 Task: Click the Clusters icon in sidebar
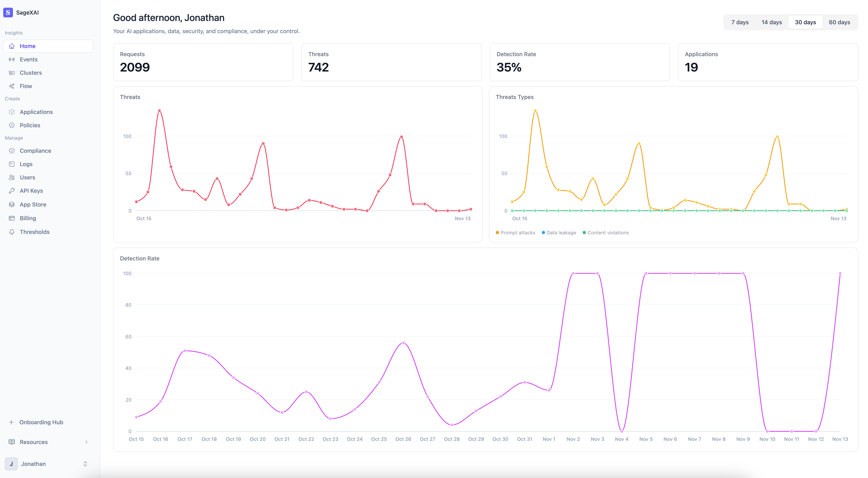[12, 73]
